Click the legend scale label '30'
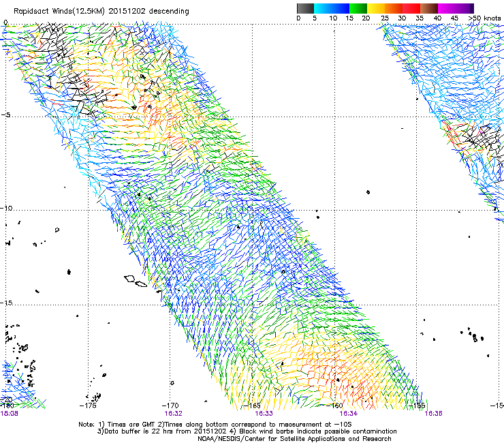The image size is (504, 443). click(402, 18)
